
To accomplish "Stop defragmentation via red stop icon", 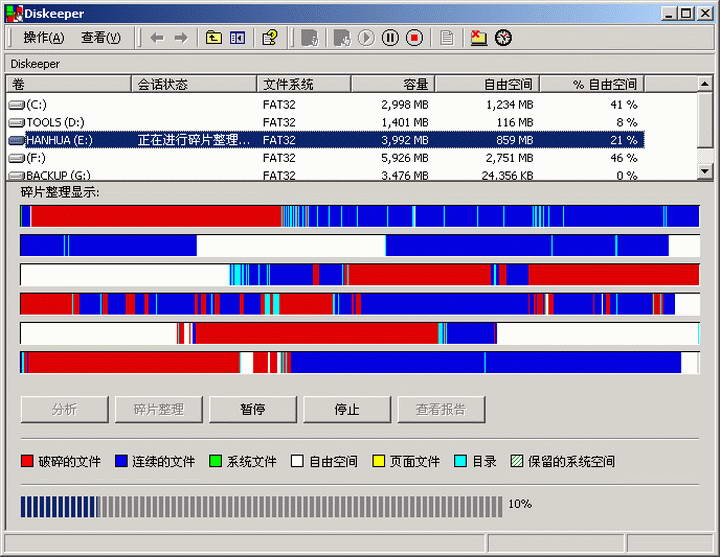I will click(414, 38).
